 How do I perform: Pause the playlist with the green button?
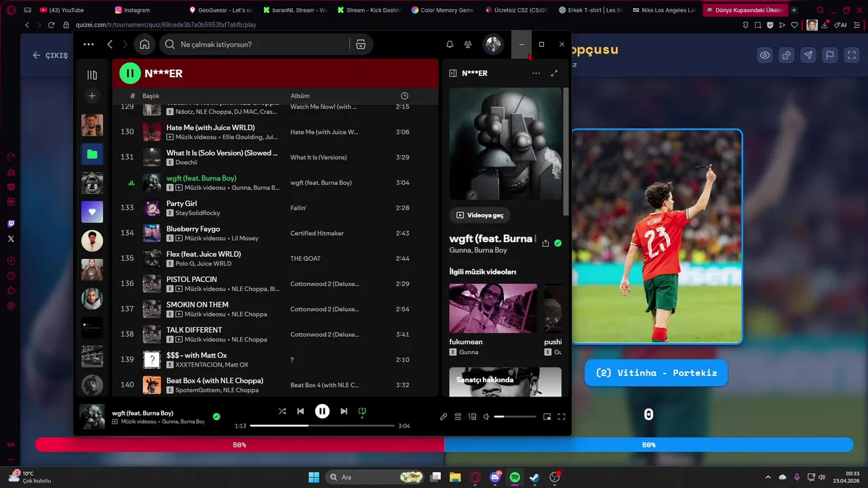click(x=130, y=73)
